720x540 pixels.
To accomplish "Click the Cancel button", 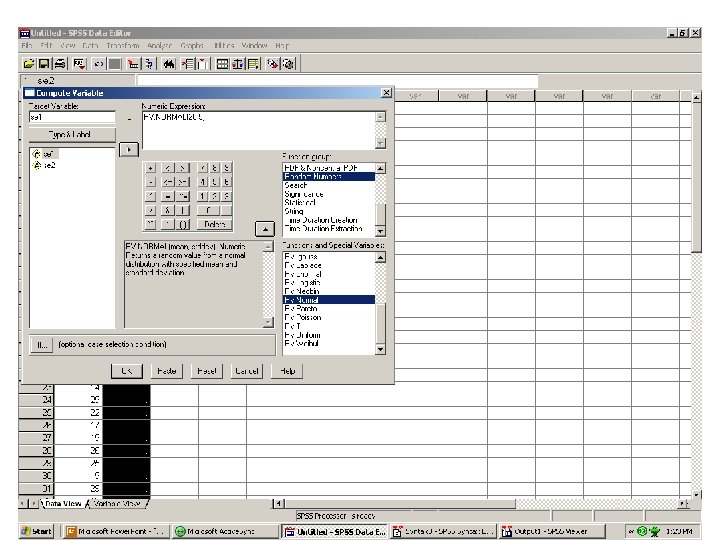I will 247,371.
